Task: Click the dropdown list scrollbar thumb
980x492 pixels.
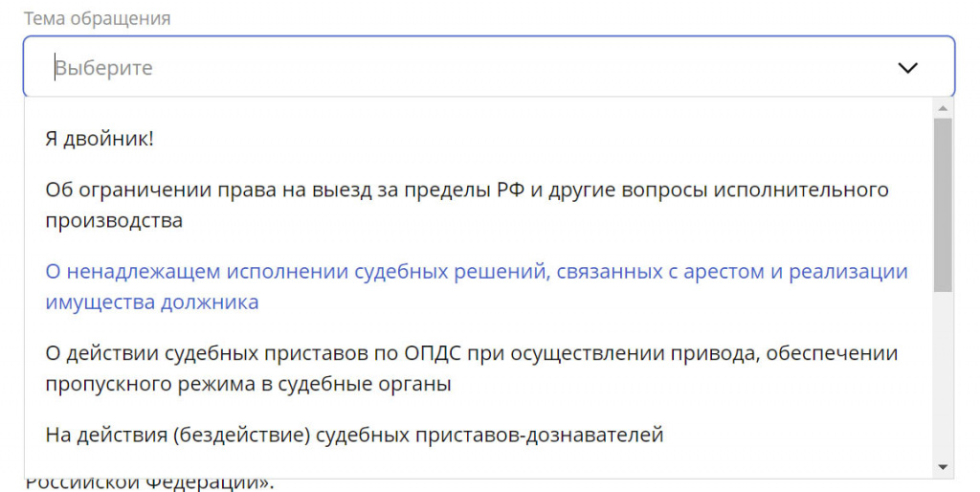Action: (943, 205)
